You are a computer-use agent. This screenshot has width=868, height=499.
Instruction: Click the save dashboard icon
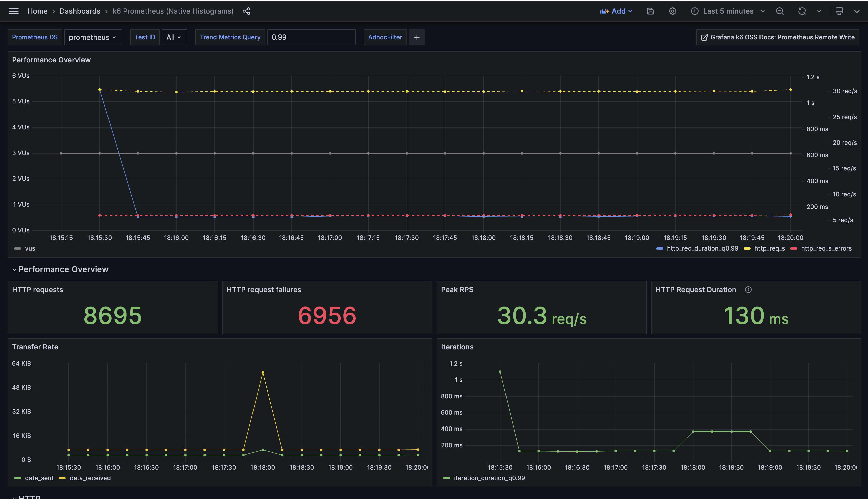coord(650,11)
